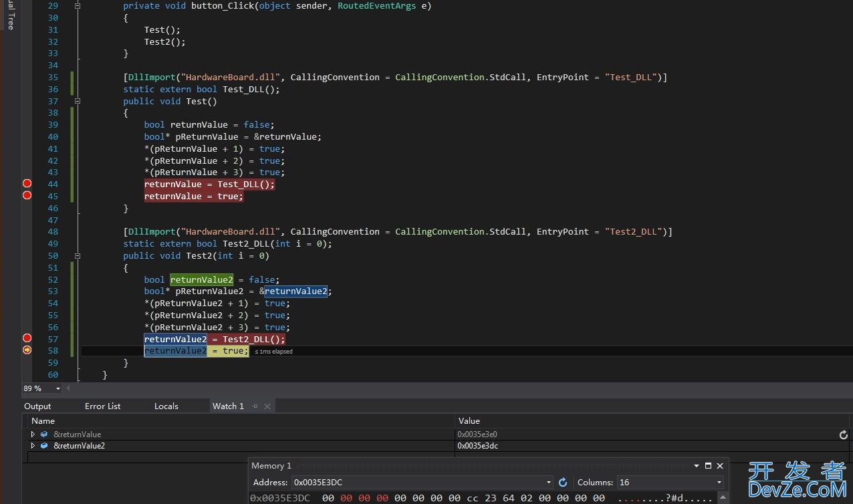The width and height of the screenshot is (853, 504).
Task: Maximize the Memory 1 window
Action: pos(708,466)
